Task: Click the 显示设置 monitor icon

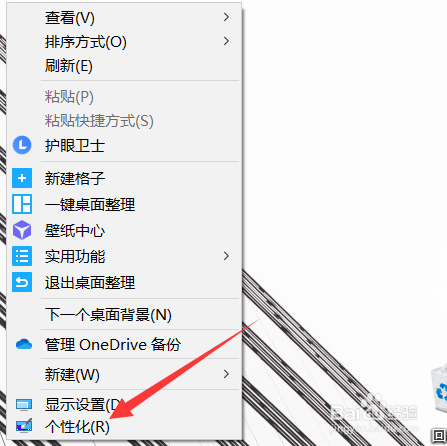Action: click(24, 405)
